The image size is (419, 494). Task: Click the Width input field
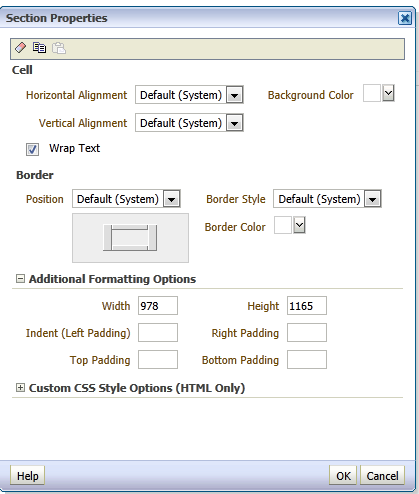tap(158, 306)
